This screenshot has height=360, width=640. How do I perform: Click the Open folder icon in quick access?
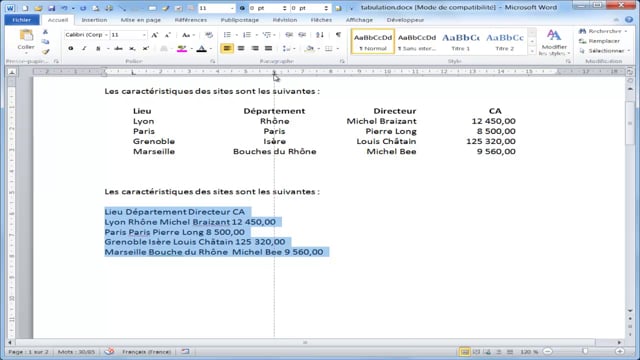coord(38,8)
